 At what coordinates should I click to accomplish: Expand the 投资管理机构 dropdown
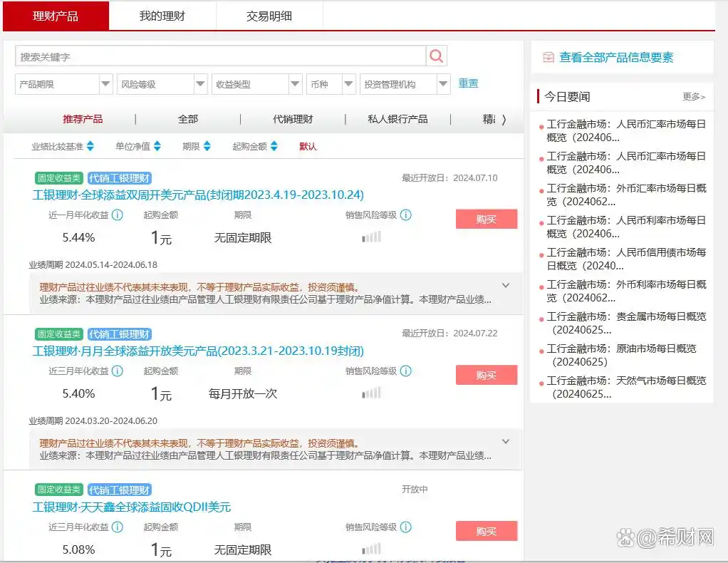[443, 84]
